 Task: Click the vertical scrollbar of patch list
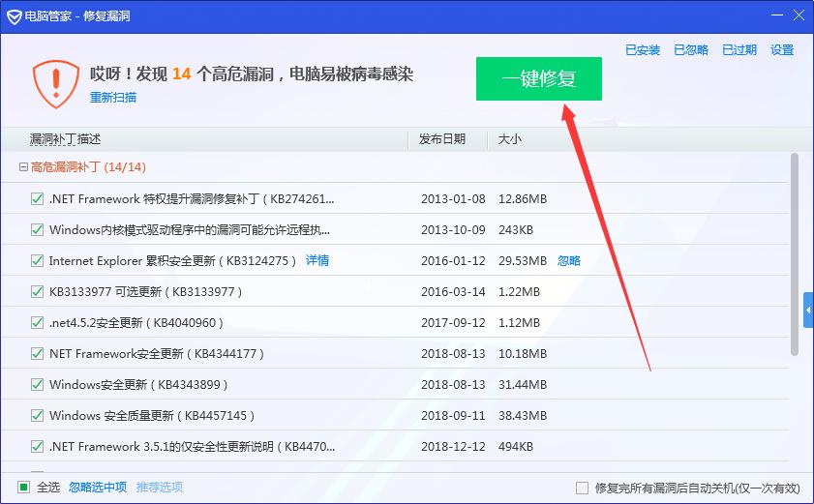tap(796, 252)
